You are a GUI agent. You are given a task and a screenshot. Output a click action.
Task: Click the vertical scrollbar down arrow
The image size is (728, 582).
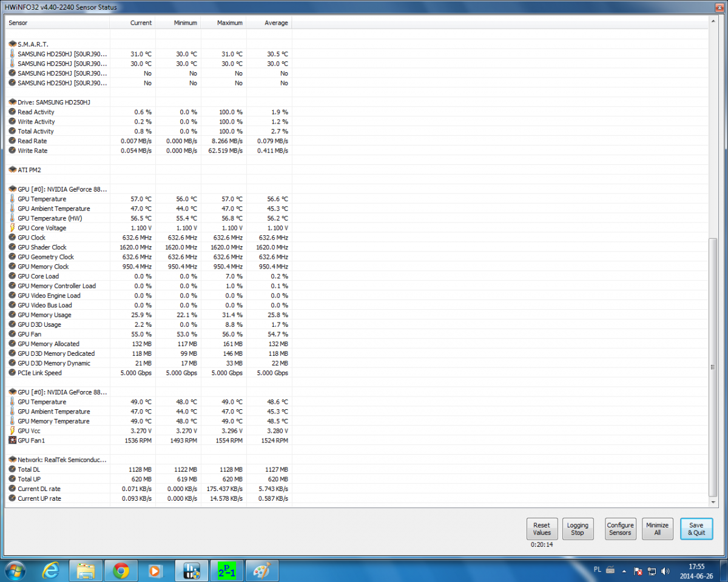[713, 502]
